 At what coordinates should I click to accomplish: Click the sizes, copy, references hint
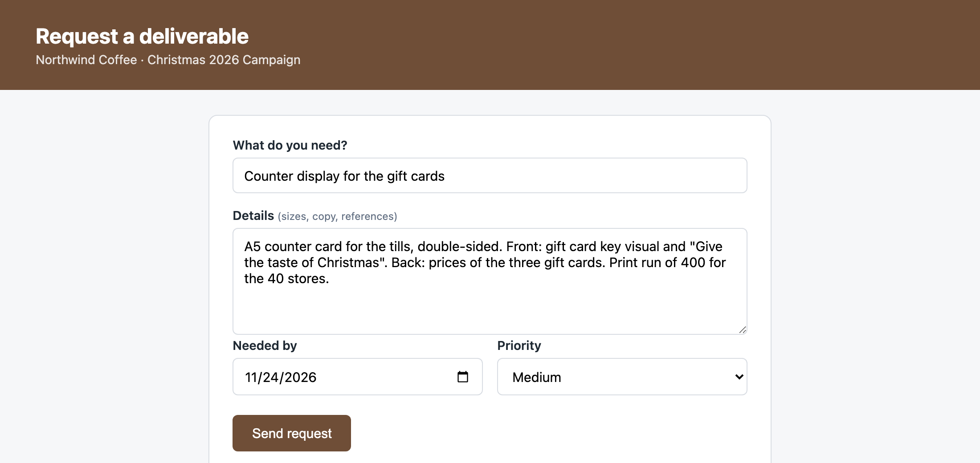pos(337,216)
